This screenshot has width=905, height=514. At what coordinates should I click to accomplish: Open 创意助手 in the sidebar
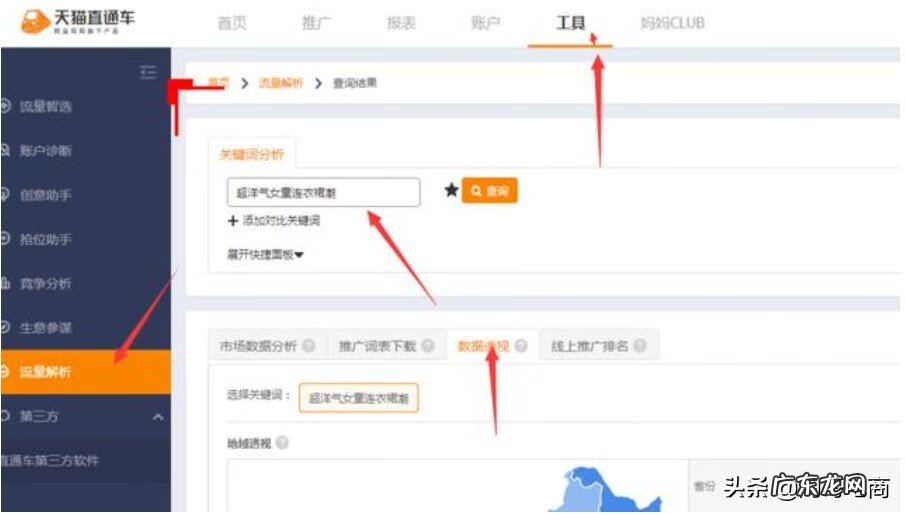coord(46,195)
